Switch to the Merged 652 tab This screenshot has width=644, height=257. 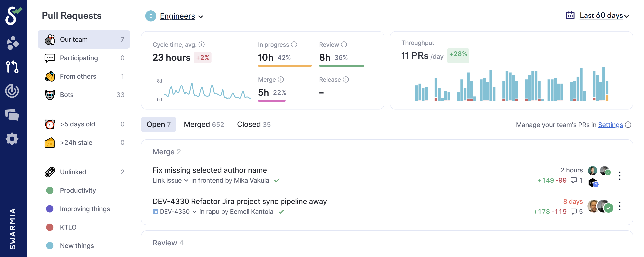[204, 124]
